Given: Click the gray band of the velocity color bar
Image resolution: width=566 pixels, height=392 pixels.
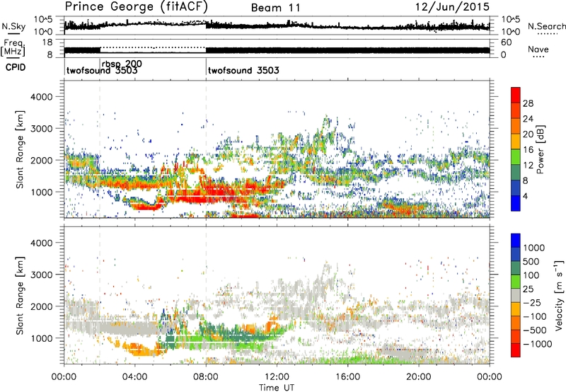Looking at the screenshot, I should coord(516,295).
